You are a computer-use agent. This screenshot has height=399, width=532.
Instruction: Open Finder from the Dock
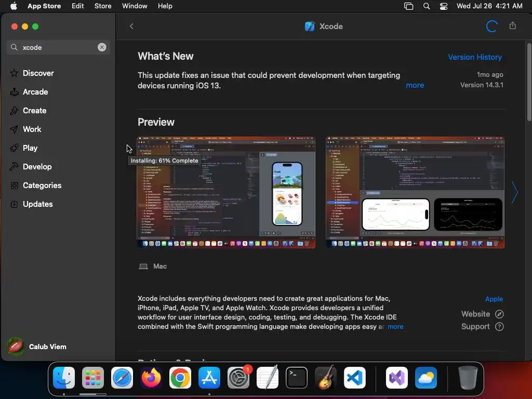(x=64, y=378)
